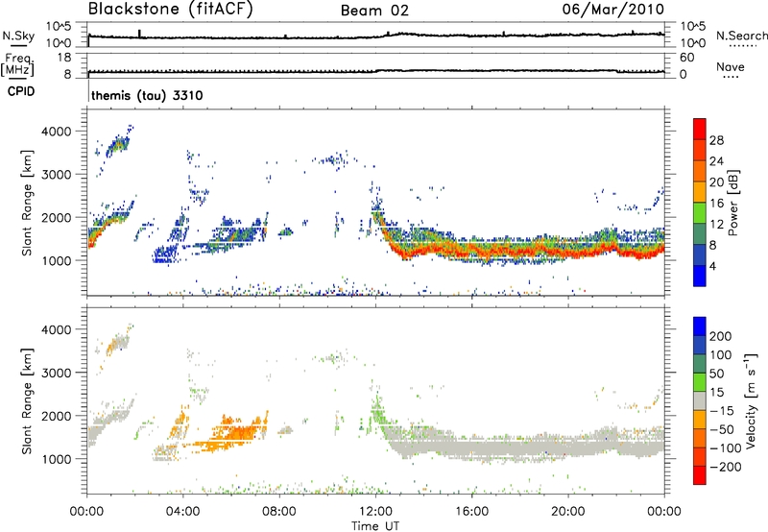768x532 pixels.
Task: Click the 'CPID' row label
Action: point(21,91)
